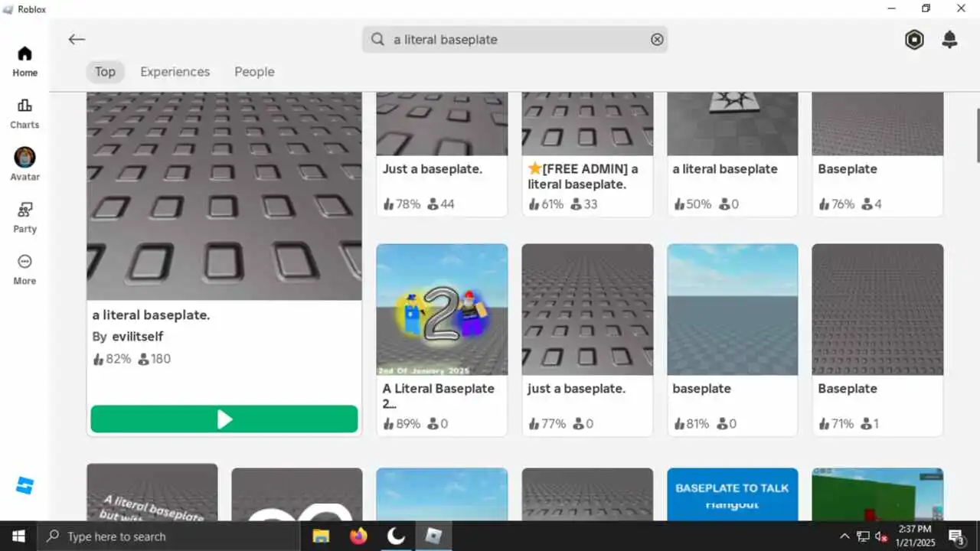This screenshot has height=551, width=980.
Task: Open the network icon in tray
Action: click(863, 536)
